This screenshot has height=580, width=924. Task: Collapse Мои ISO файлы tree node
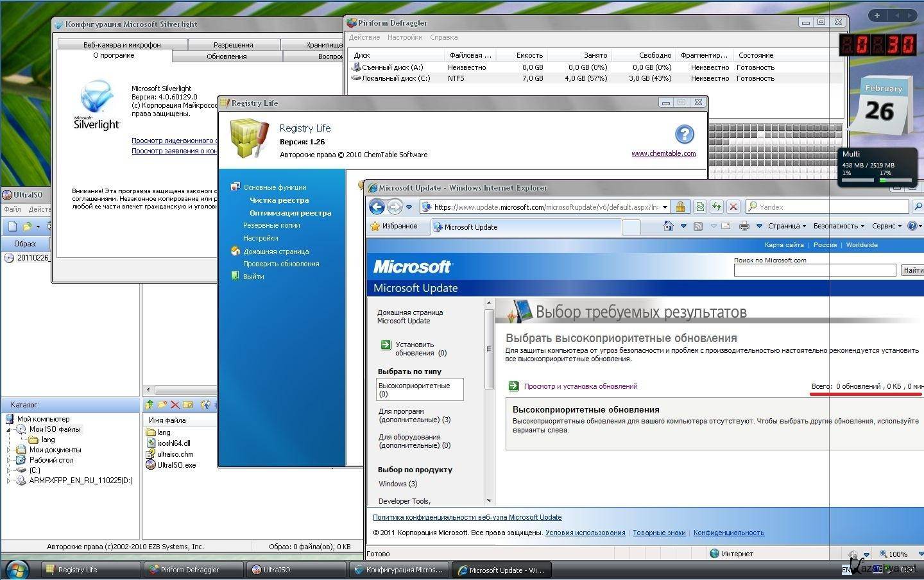[9, 430]
